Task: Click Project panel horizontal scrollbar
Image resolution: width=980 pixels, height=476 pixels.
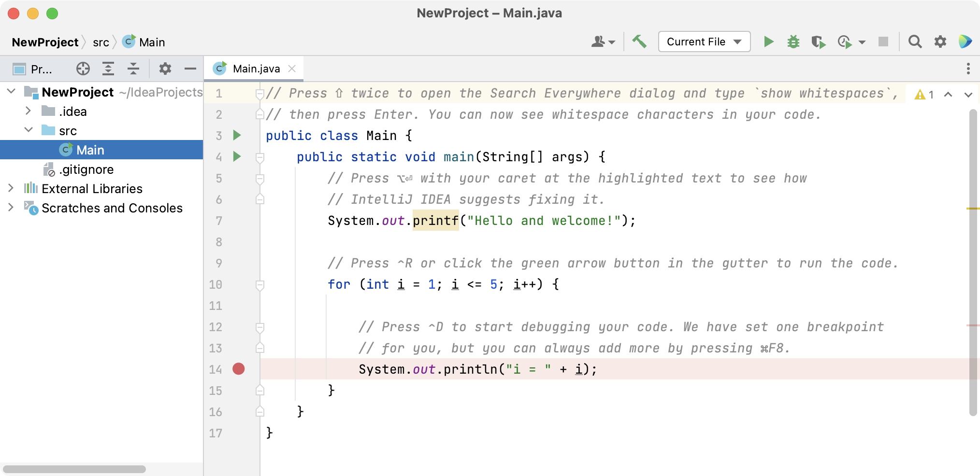Action: point(74,469)
